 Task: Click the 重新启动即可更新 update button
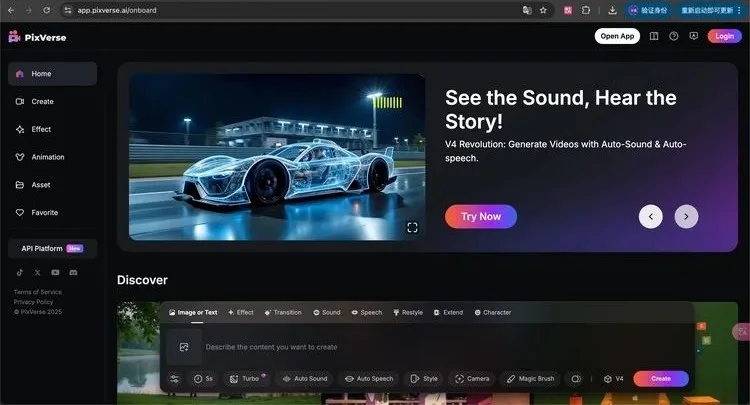point(706,10)
